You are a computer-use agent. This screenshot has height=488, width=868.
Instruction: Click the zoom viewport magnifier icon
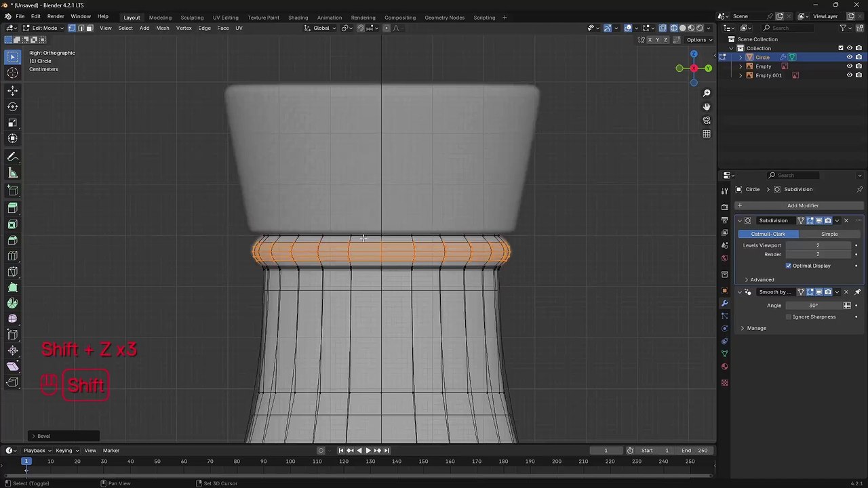[x=707, y=93]
